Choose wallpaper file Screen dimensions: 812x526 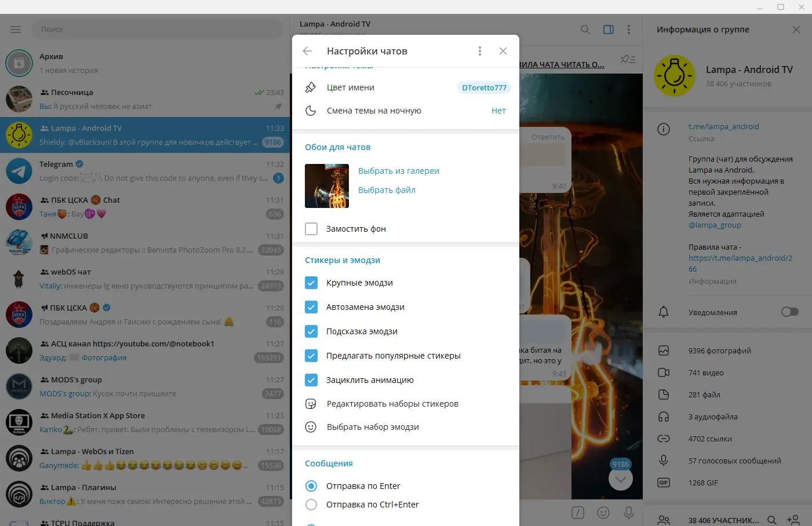click(x=387, y=190)
